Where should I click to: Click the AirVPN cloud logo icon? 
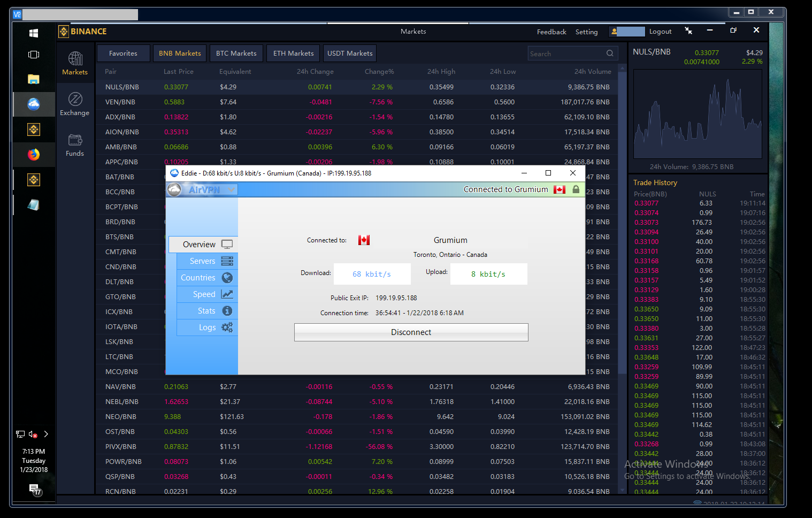[x=174, y=189]
